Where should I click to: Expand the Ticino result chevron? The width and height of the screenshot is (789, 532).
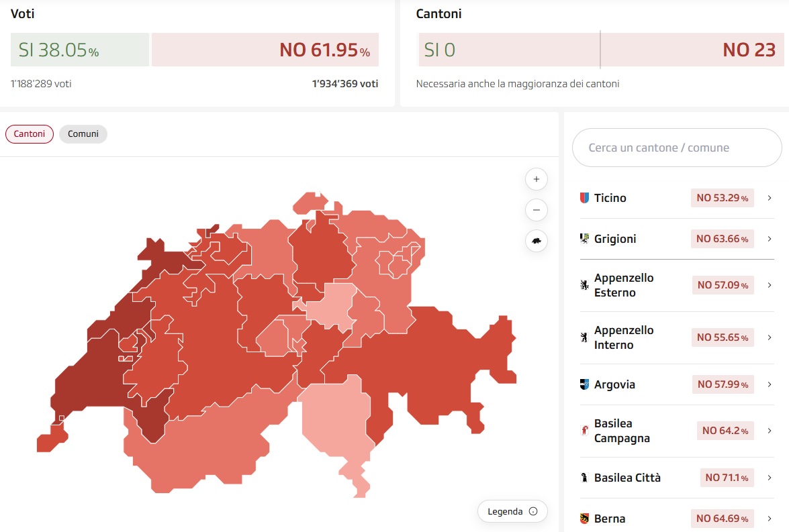[x=770, y=198]
